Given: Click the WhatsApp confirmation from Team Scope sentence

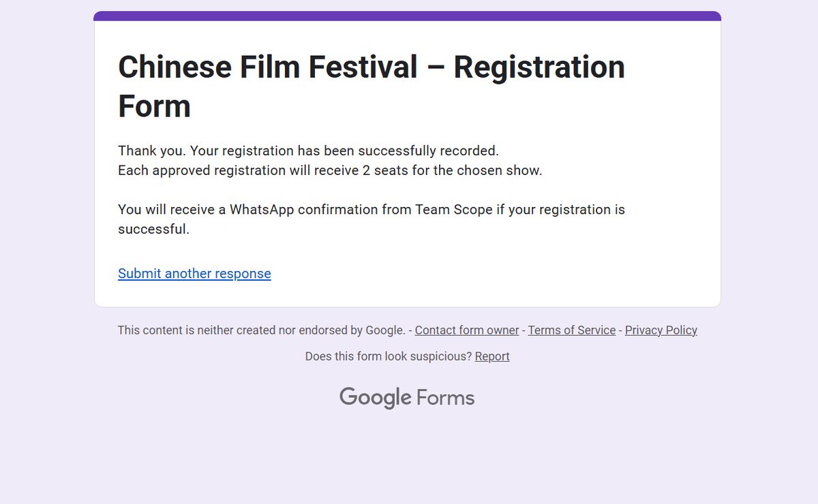Looking at the screenshot, I should pyautogui.click(x=372, y=219).
